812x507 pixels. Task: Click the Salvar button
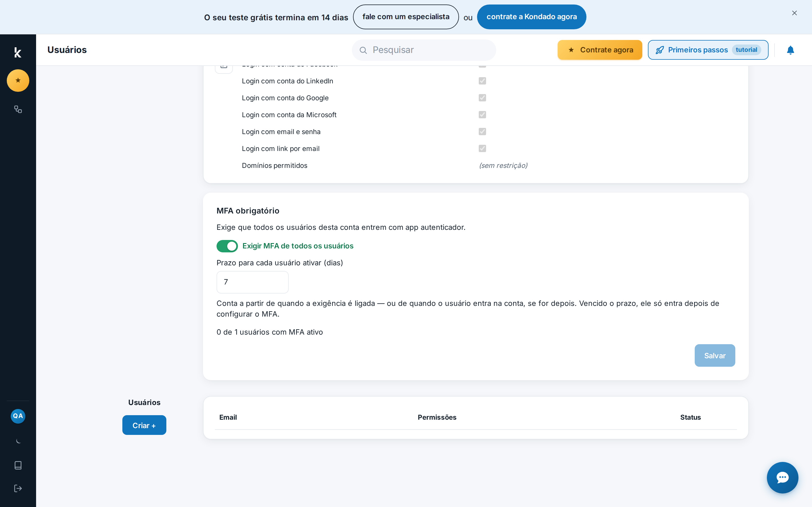click(715, 355)
